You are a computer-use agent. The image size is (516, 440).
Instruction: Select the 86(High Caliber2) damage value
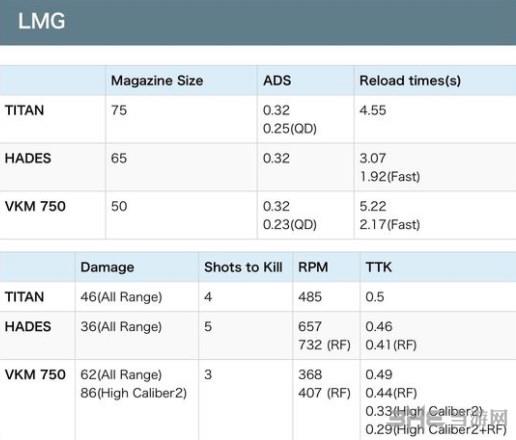tap(133, 393)
